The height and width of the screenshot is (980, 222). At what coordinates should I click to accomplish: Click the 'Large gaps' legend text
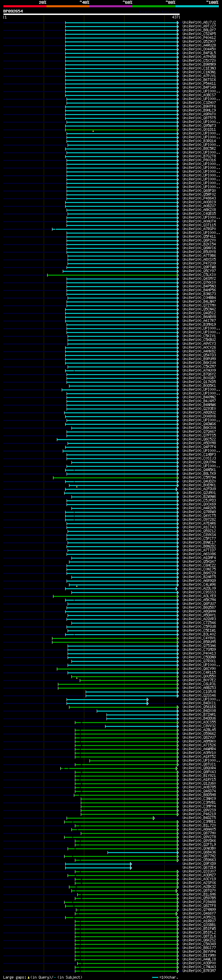click(x=15, y=977)
